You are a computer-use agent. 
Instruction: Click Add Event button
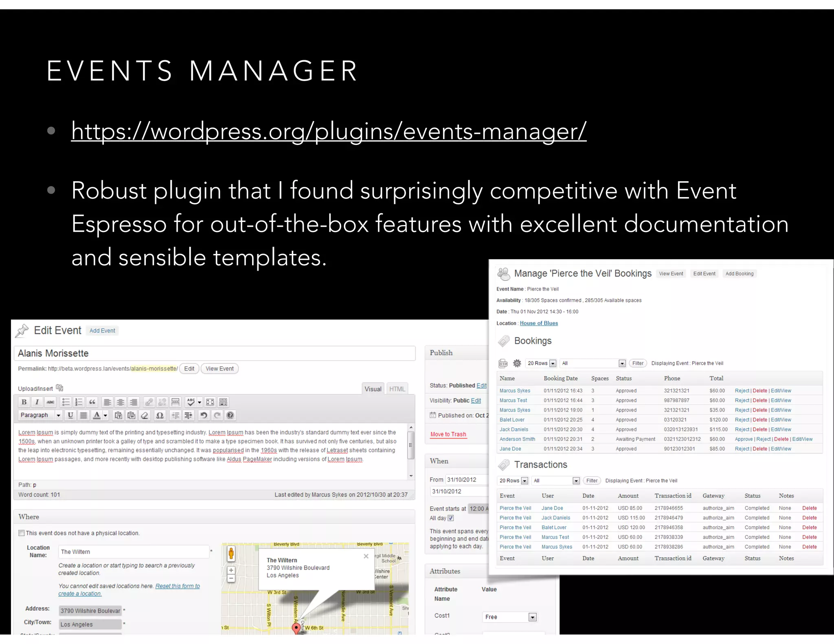102,331
